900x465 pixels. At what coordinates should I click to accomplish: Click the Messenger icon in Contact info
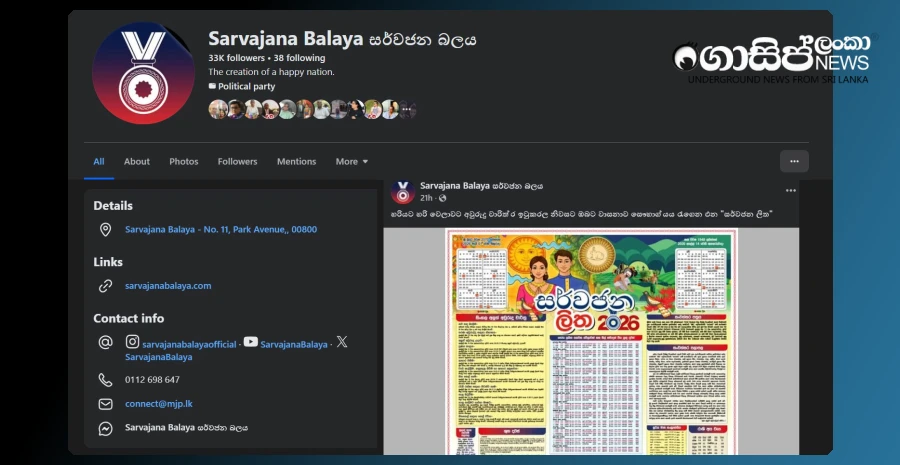(x=105, y=428)
